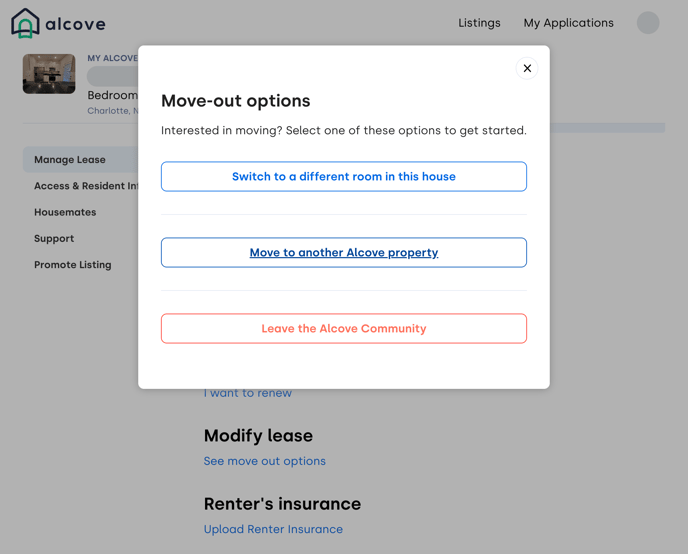Open Listings in the top navigation

click(479, 23)
